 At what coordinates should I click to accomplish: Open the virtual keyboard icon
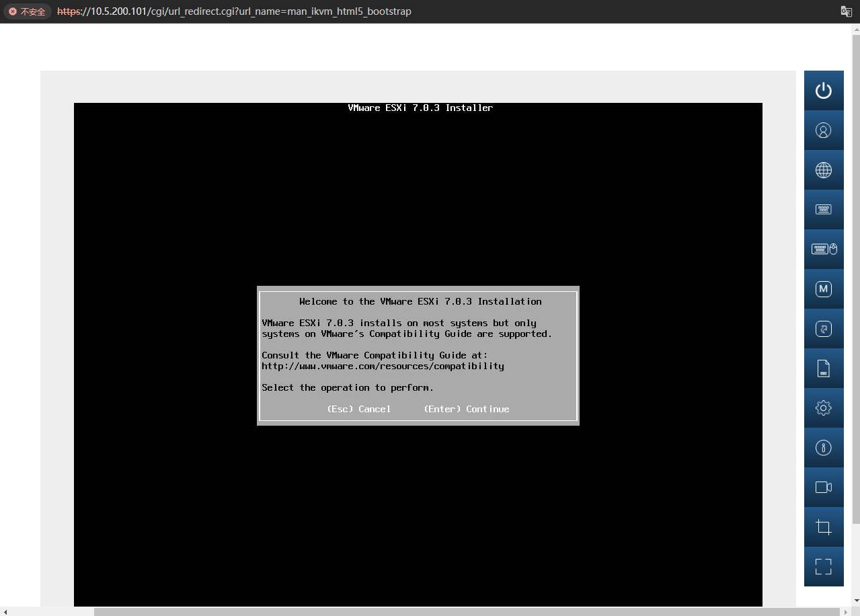824,210
